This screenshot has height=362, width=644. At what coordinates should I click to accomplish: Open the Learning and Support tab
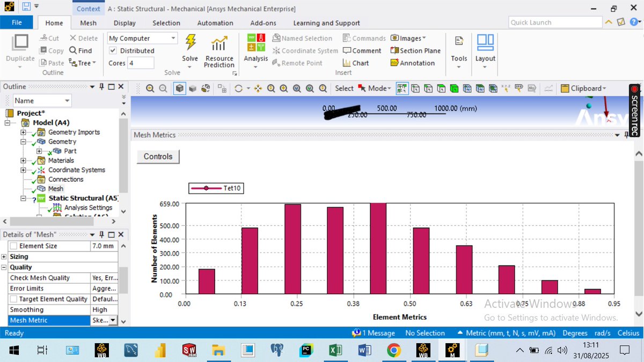point(326,23)
